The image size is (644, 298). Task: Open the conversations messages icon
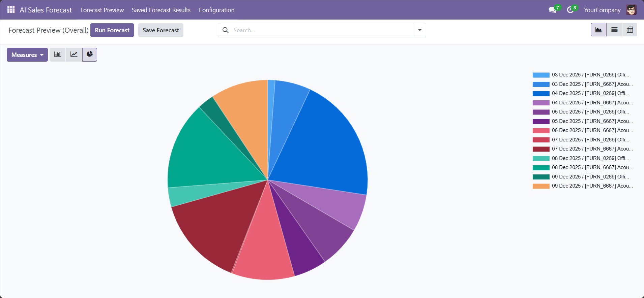tap(553, 10)
